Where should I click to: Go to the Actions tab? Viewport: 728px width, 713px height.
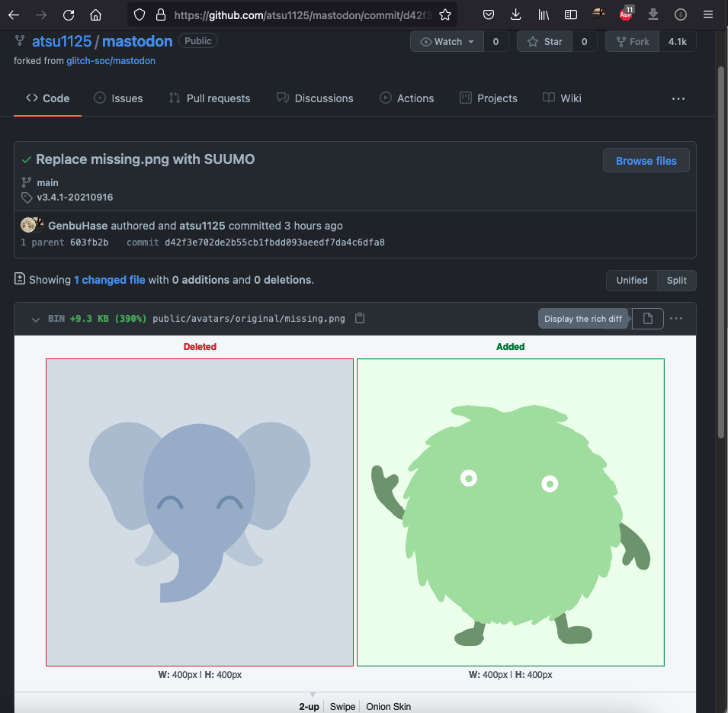click(x=407, y=98)
